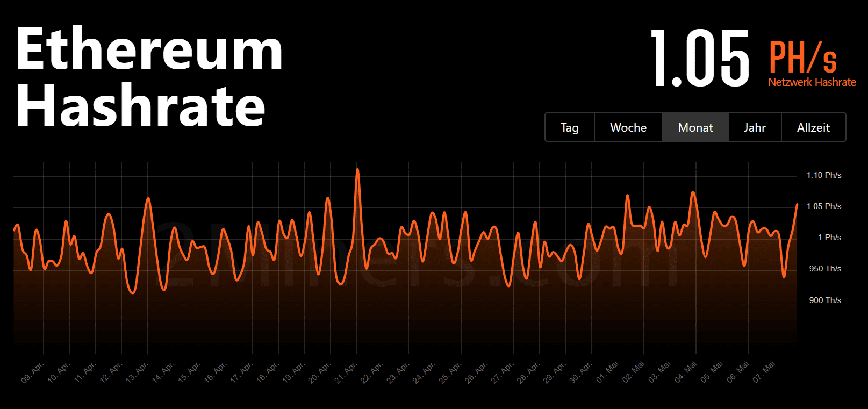868x409 pixels.
Task: Select the Tag time range tab
Action: click(x=570, y=127)
